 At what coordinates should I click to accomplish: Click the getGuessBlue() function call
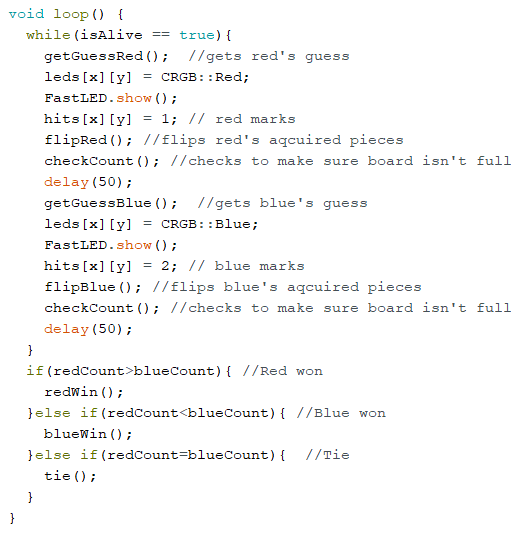111,203
